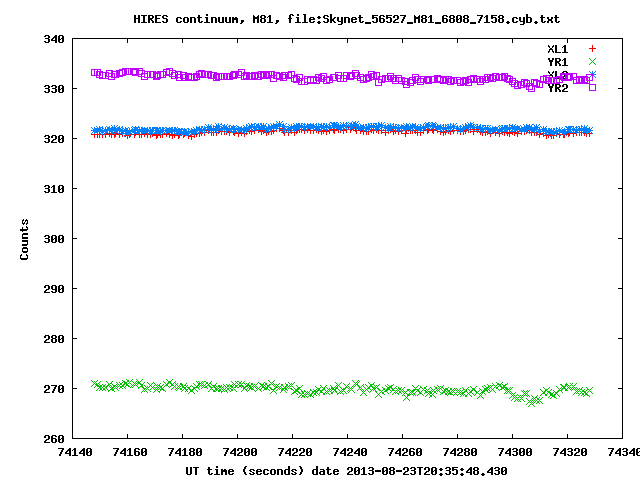Screen dimensions: 640x480
Task: Click the blue asterisk XL2 legend marker
Action: click(592, 74)
